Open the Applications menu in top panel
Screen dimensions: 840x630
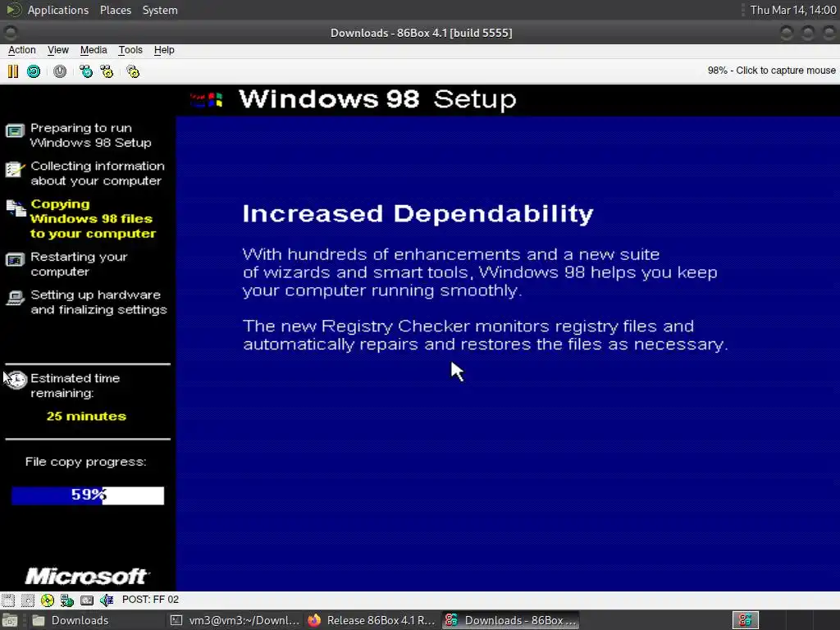[x=58, y=10]
